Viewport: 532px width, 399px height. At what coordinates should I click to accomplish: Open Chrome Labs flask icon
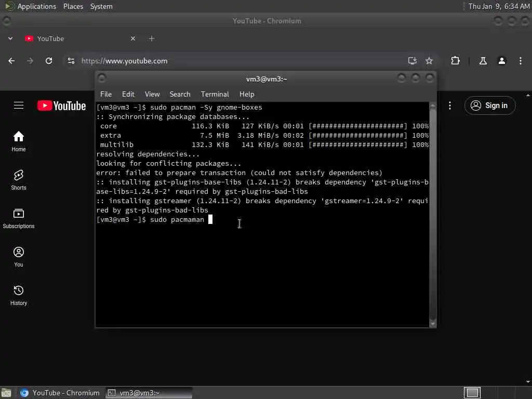point(483,61)
